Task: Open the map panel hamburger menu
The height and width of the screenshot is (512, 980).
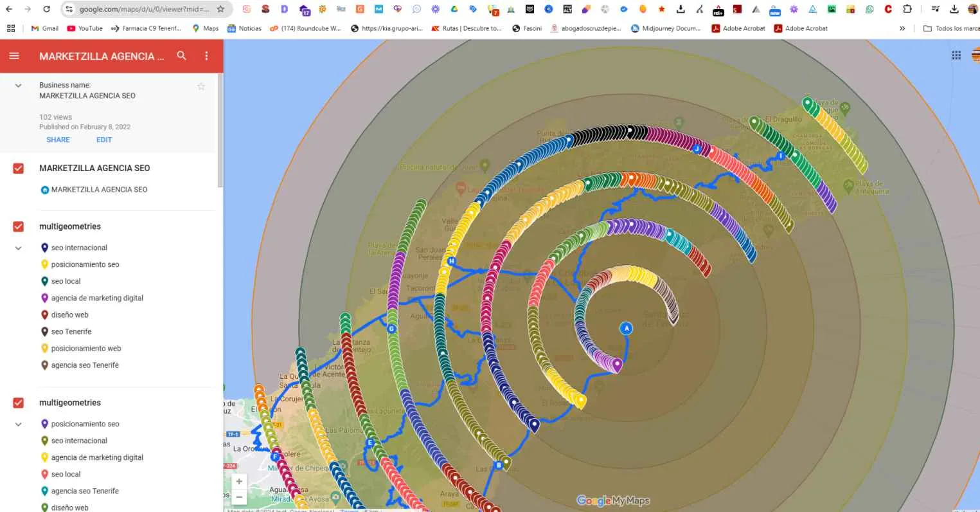Action: click(14, 55)
